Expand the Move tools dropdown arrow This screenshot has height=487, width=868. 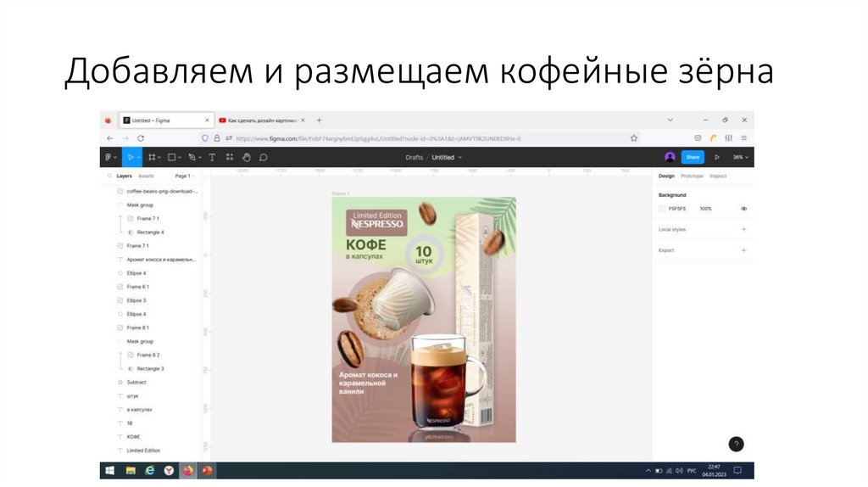click(138, 158)
